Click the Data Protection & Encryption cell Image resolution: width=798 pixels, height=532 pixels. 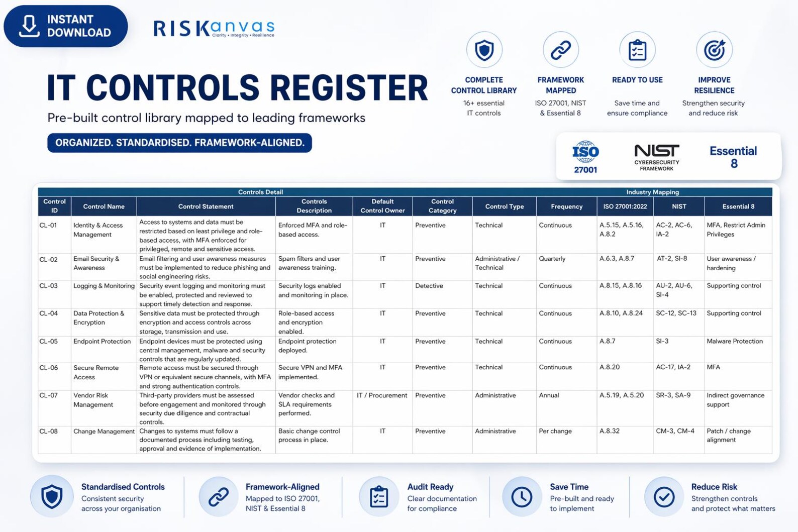click(104, 322)
